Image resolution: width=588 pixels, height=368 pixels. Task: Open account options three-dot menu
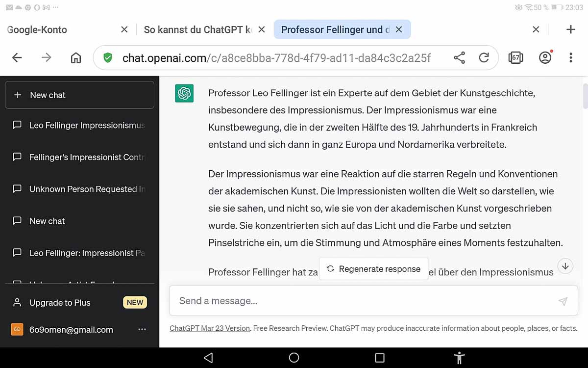[142, 330]
